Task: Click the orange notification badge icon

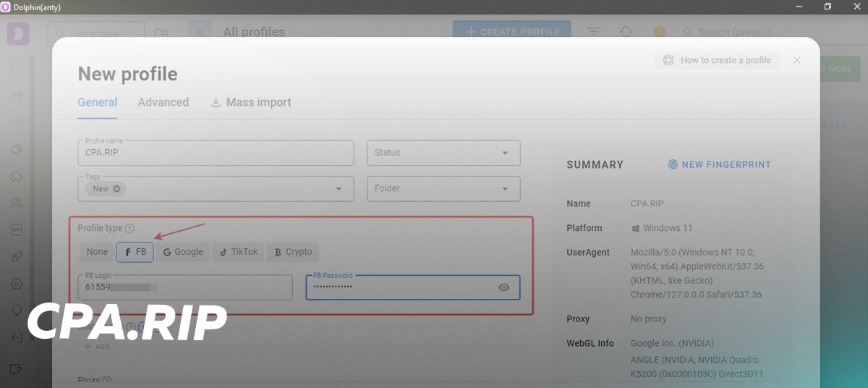Action: point(659,32)
